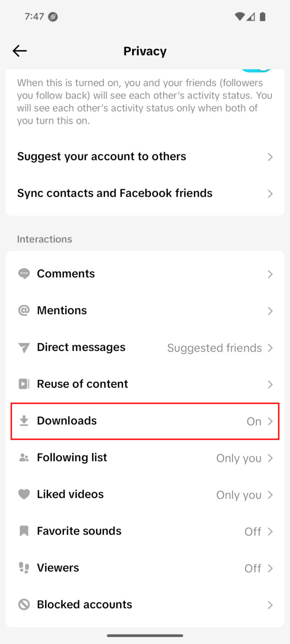Tap the Direct messages paper plane icon
Viewport: 290px width, 644px height.
(x=24, y=347)
